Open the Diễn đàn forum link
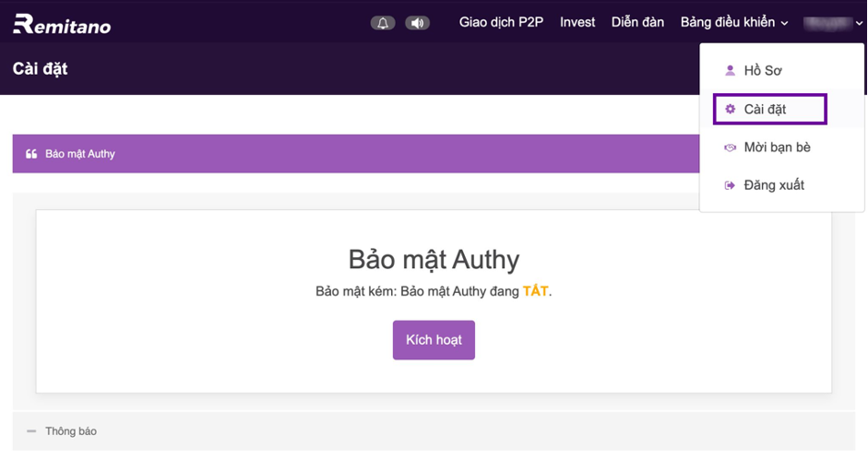The image size is (868, 458). [x=637, y=22]
